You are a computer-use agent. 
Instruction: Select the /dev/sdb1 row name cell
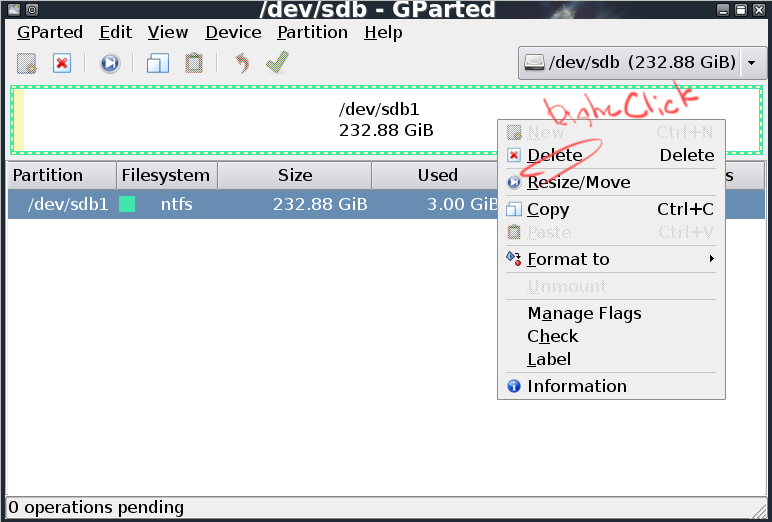click(x=67, y=204)
